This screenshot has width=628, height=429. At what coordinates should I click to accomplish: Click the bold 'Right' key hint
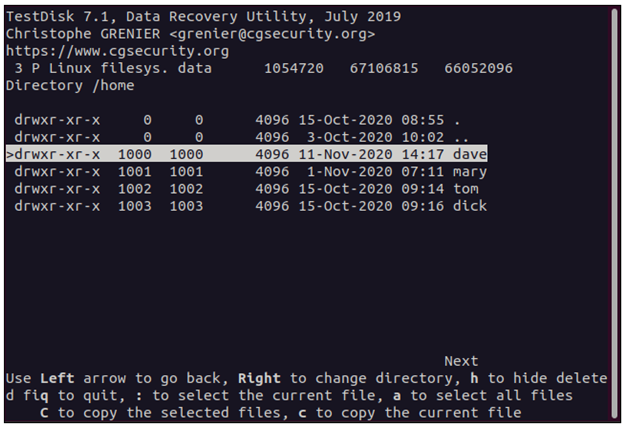pyautogui.click(x=259, y=378)
